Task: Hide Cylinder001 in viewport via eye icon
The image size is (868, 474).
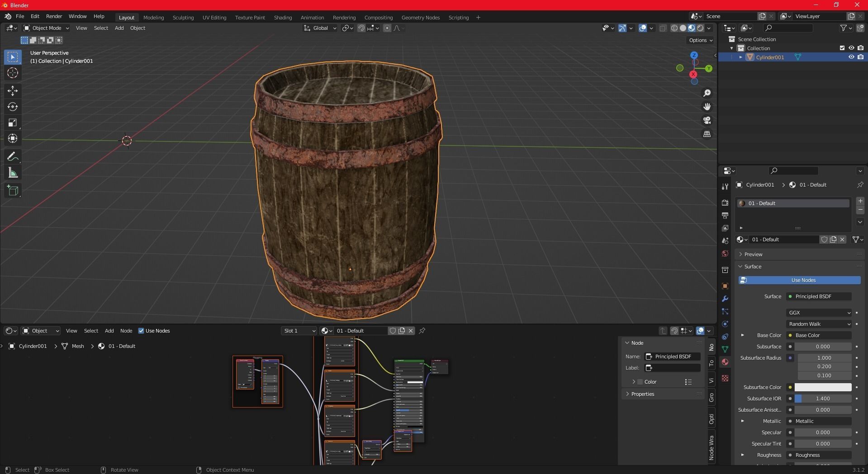Action: pyautogui.click(x=851, y=57)
